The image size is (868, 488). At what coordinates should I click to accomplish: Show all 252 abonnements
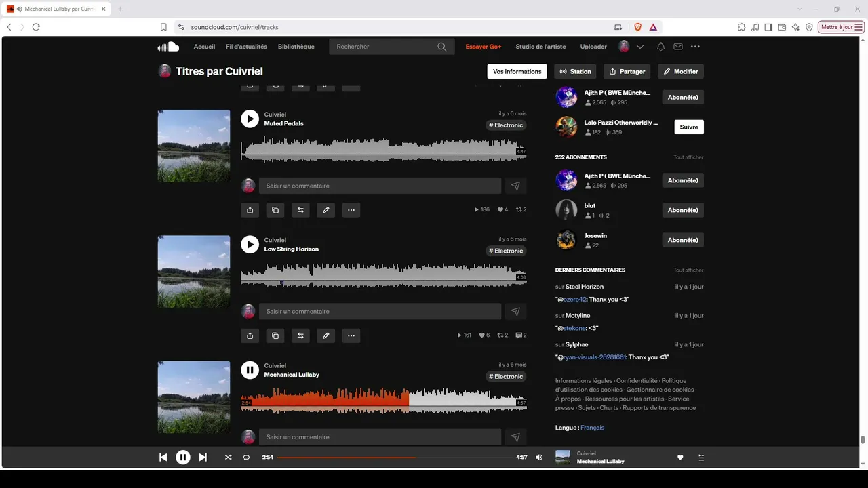click(688, 157)
